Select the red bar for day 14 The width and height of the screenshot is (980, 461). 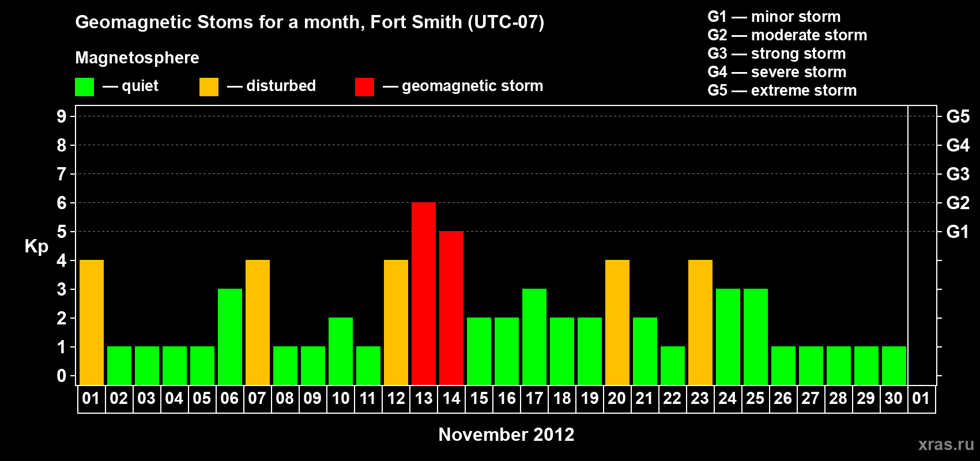click(x=451, y=308)
